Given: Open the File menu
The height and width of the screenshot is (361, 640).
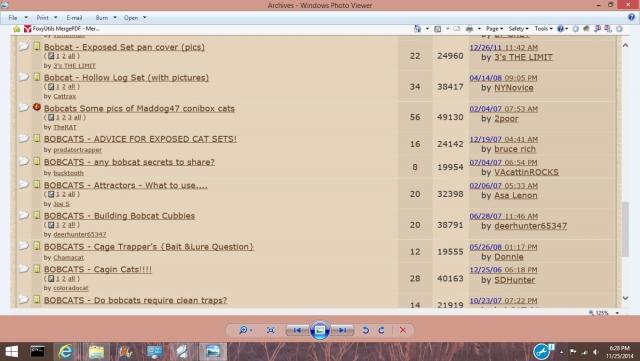Looking at the screenshot, I should click(x=13, y=18).
